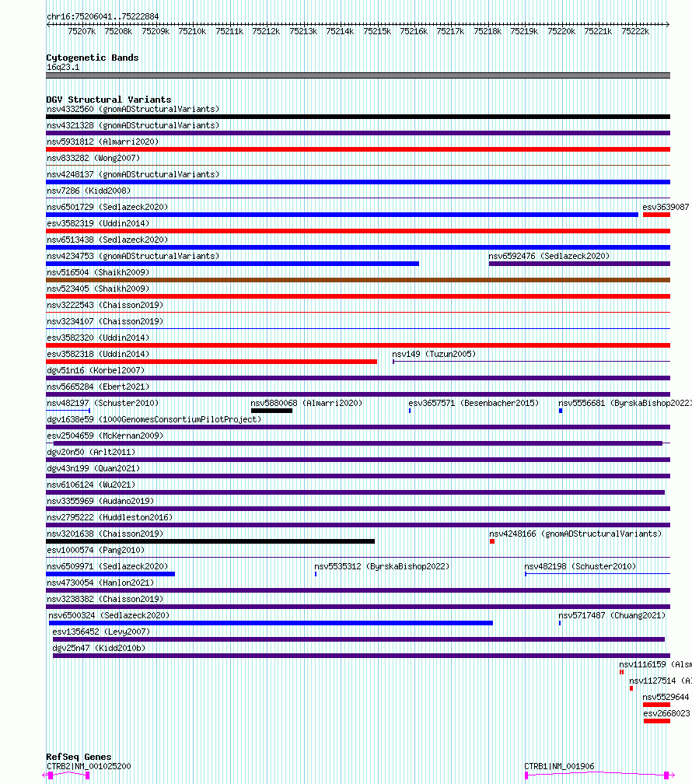Click the red esv3582318 variant bar
Viewport: 692px width, 784px height.
pyautogui.click(x=211, y=362)
